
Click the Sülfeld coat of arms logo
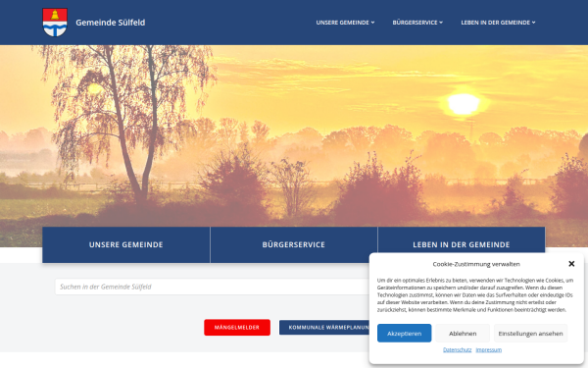pos(55,23)
